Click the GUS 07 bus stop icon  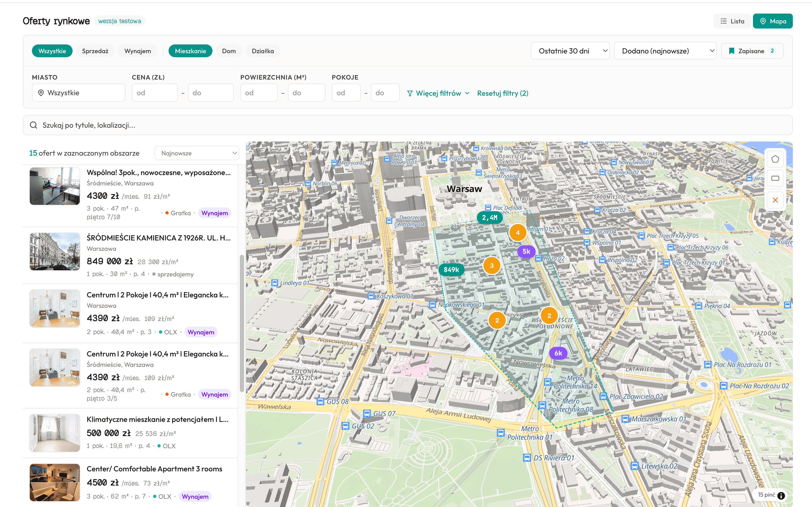pyautogui.click(x=367, y=413)
